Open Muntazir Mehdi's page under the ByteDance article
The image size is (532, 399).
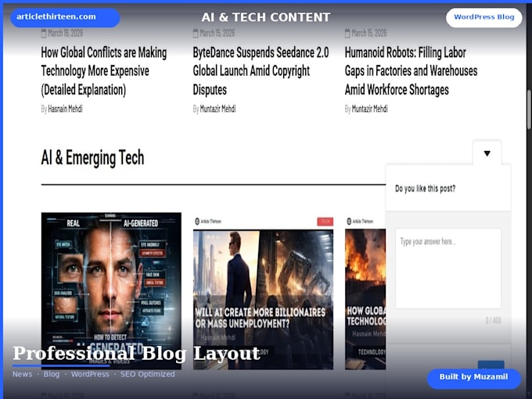(x=217, y=109)
